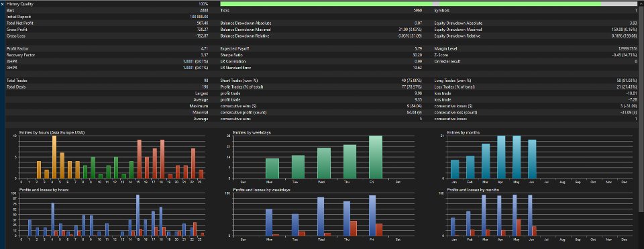The width and height of the screenshot is (644, 249).
Task: Select the Gross Loss value -152.87
Action: tap(202, 36)
